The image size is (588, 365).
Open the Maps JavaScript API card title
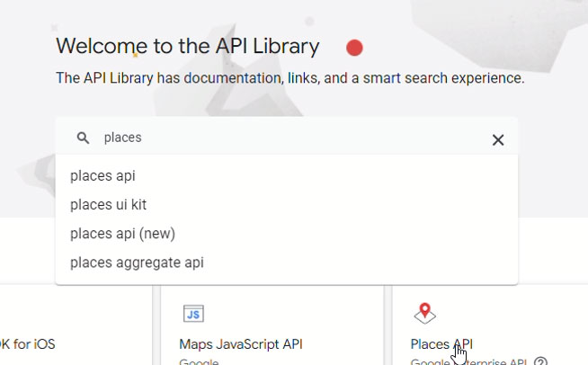click(x=241, y=344)
